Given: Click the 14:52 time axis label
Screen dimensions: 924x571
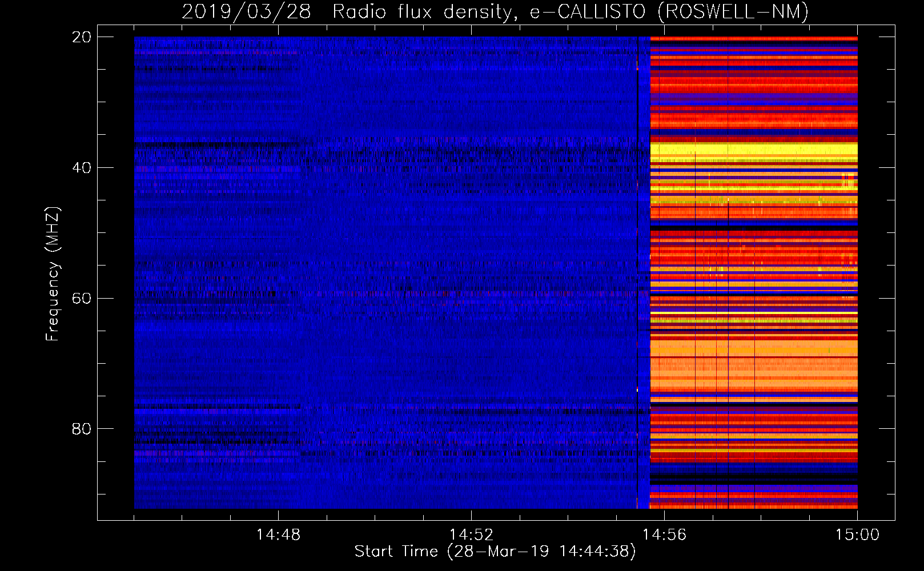Looking at the screenshot, I should [471, 535].
